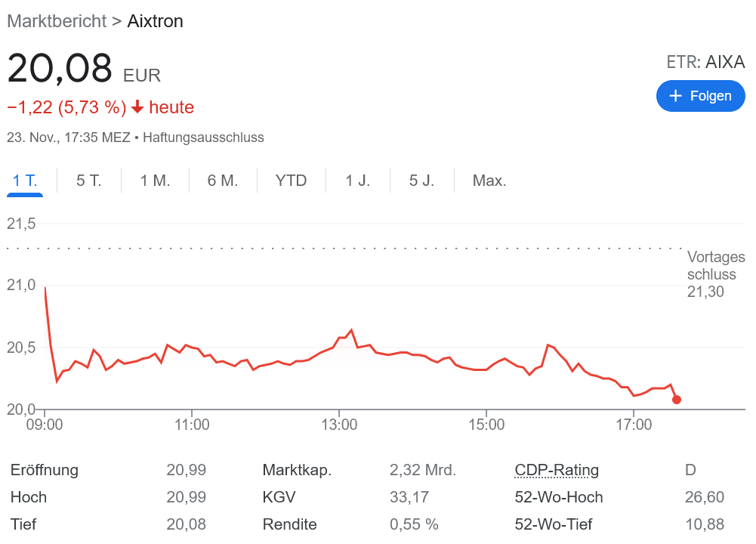Switch to the 5 T. view
Viewport: 756px width, 544px height.
pos(88,180)
